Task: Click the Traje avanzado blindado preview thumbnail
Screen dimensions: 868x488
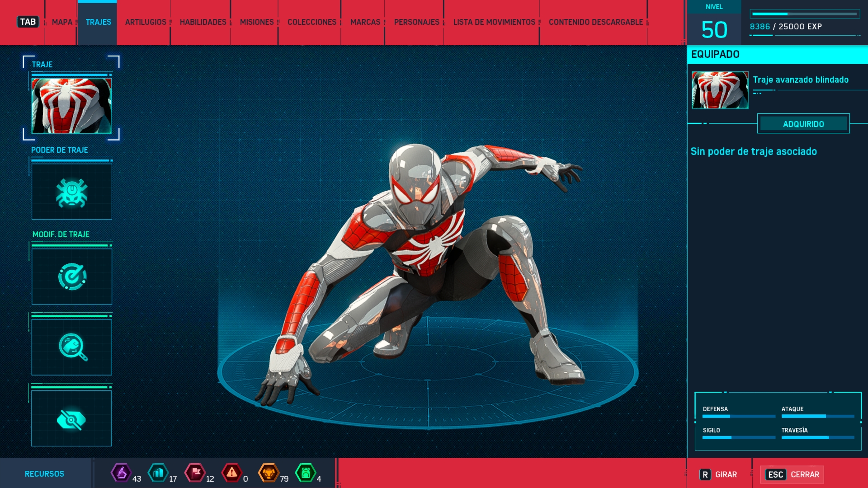Action: click(x=720, y=90)
